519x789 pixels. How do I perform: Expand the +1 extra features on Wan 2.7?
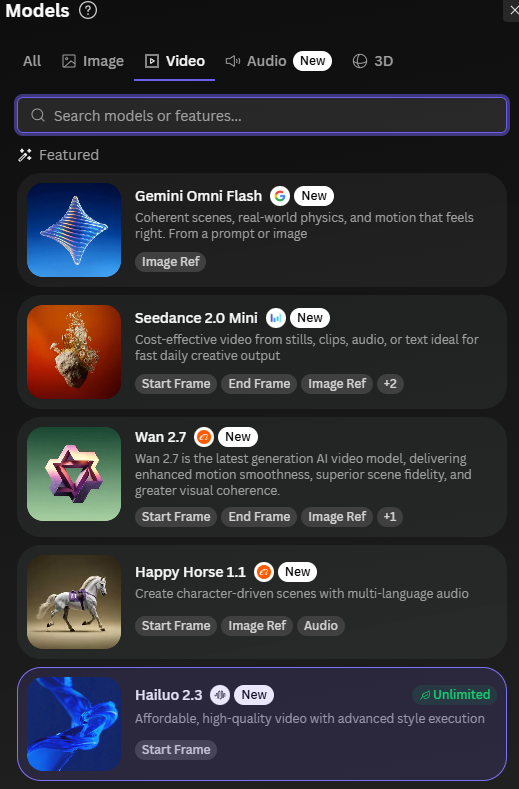click(390, 516)
